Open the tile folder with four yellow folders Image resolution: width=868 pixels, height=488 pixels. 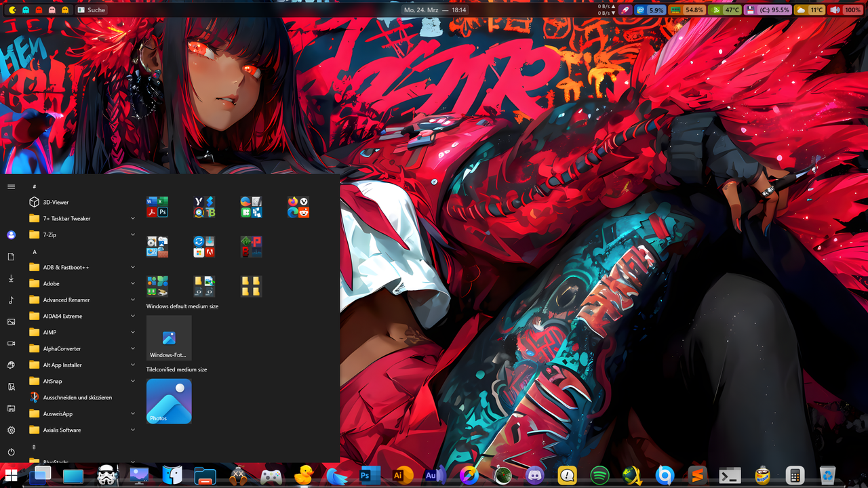[x=252, y=286]
